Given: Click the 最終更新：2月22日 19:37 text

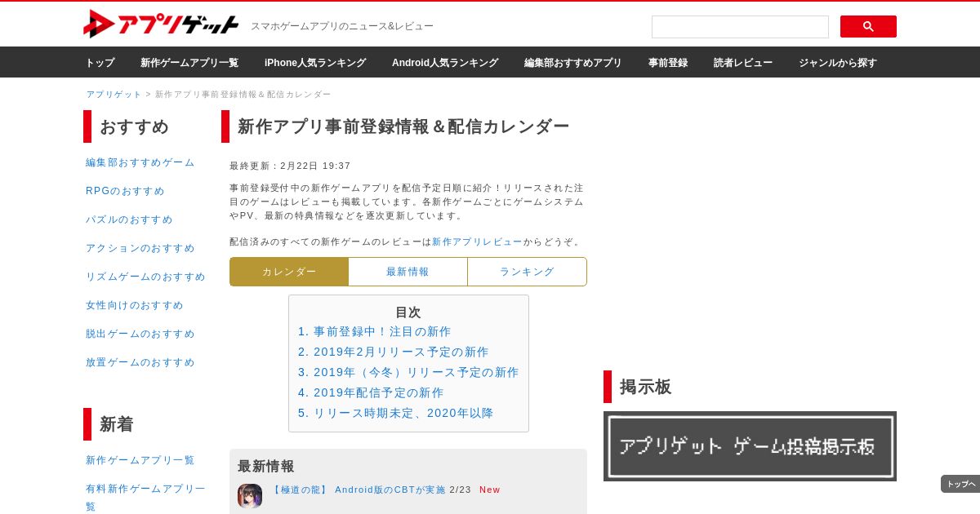Looking at the screenshot, I should [x=290, y=166].
